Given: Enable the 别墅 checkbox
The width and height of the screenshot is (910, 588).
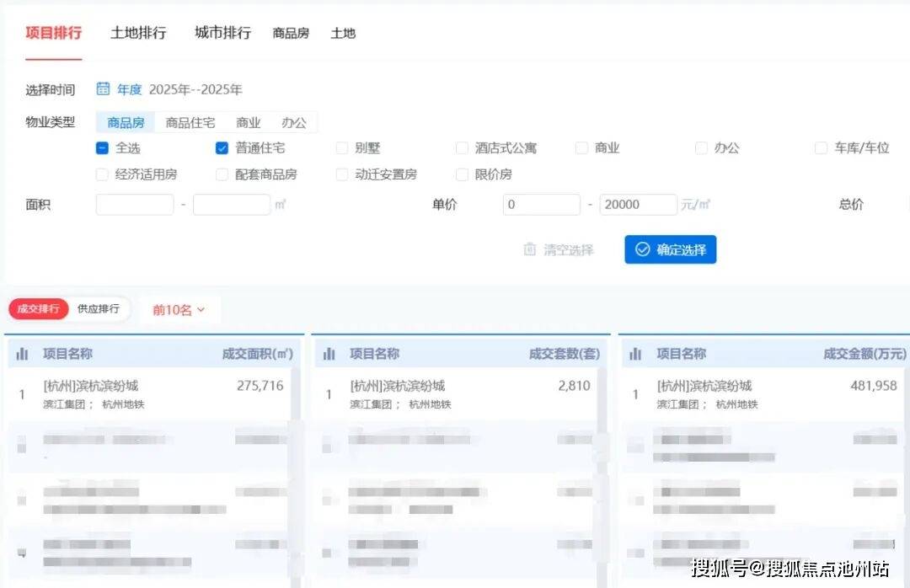Looking at the screenshot, I should [x=342, y=148].
